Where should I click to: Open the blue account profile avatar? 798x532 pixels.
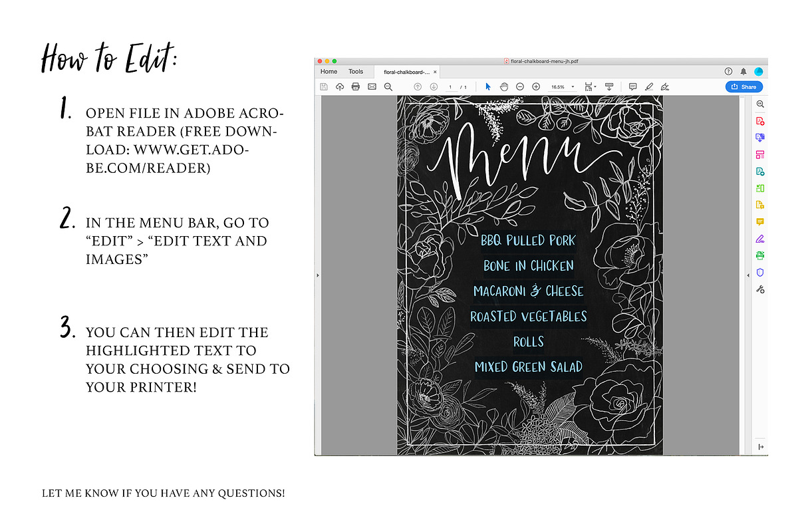(x=759, y=71)
